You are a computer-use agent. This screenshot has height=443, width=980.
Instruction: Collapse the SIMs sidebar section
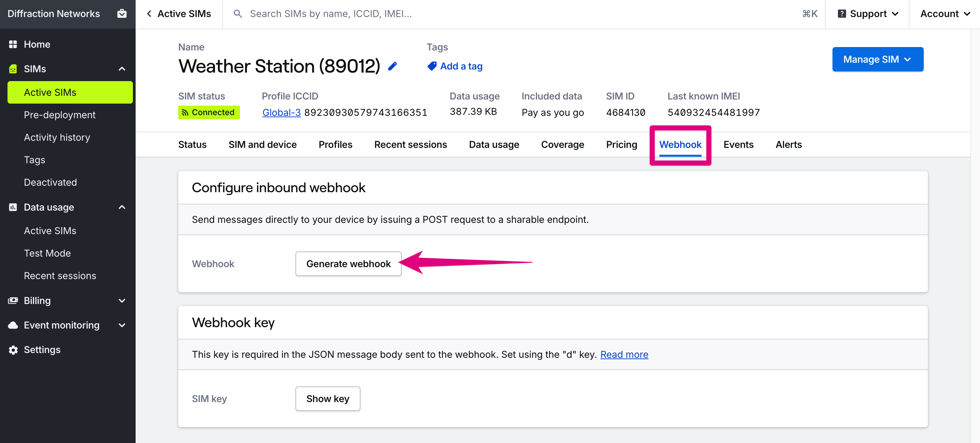tap(122, 69)
